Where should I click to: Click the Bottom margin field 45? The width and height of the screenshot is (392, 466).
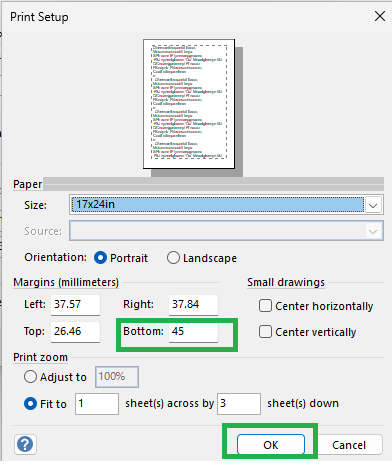coord(193,332)
